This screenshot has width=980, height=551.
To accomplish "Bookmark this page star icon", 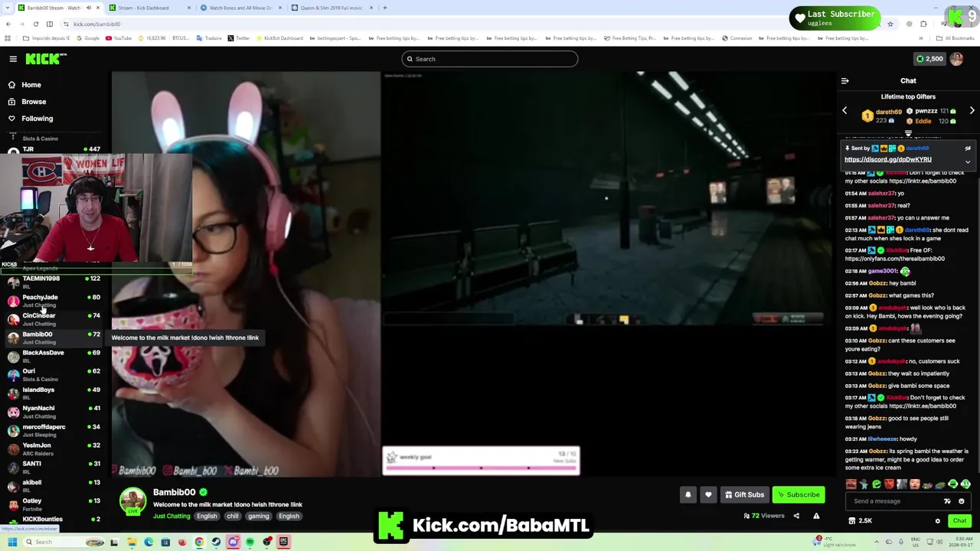I will [x=890, y=24].
